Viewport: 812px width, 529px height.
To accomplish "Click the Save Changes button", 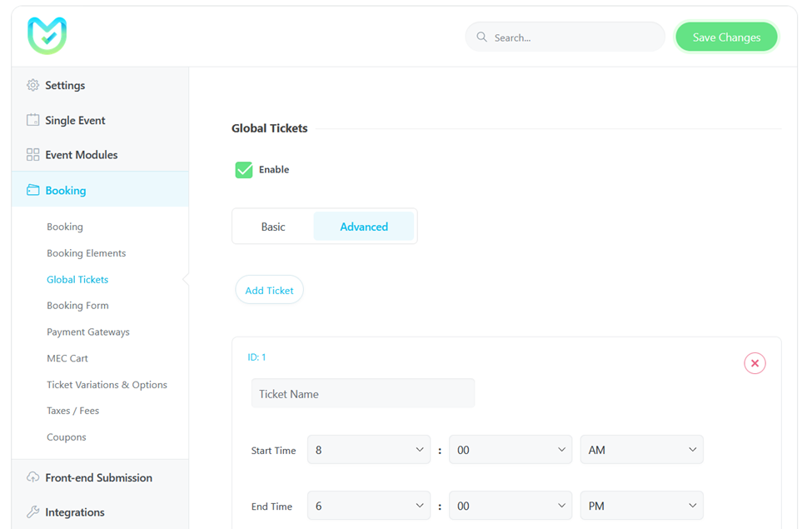I will pyautogui.click(x=726, y=37).
